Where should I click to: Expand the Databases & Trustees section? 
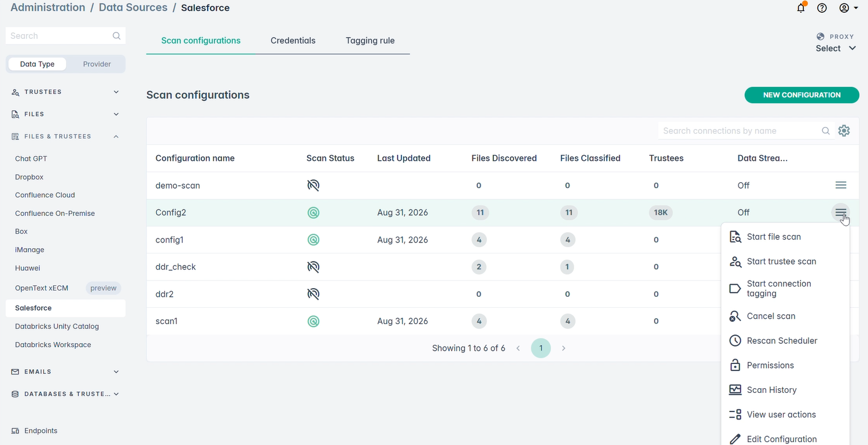click(x=65, y=394)
